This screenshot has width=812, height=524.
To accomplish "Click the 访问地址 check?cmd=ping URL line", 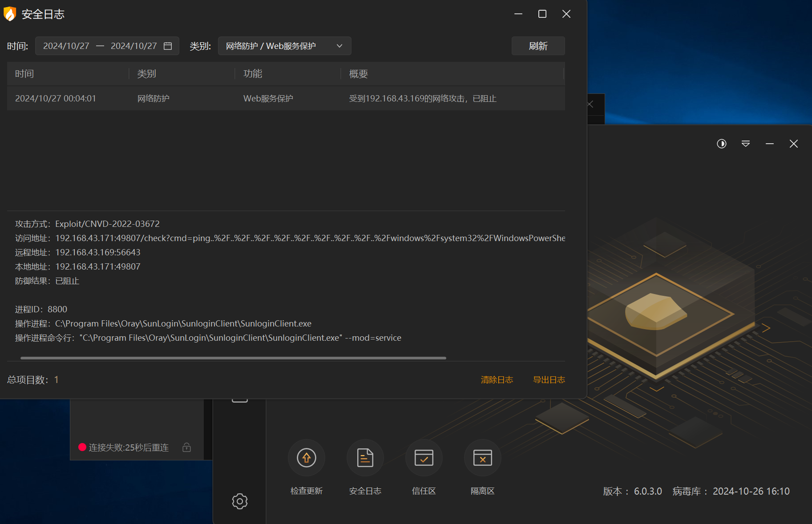I will click(x=290, y=238).
